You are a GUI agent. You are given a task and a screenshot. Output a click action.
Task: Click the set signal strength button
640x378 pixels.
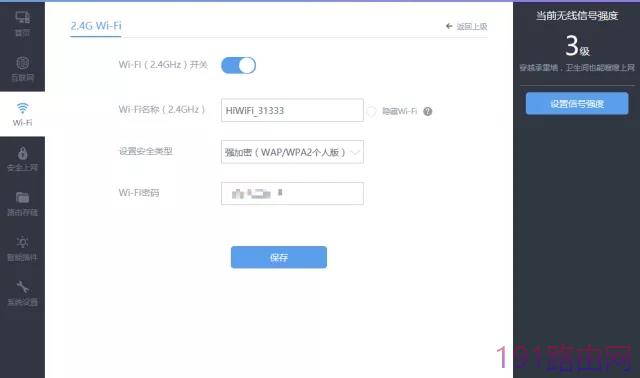click(x=577, y=103)
